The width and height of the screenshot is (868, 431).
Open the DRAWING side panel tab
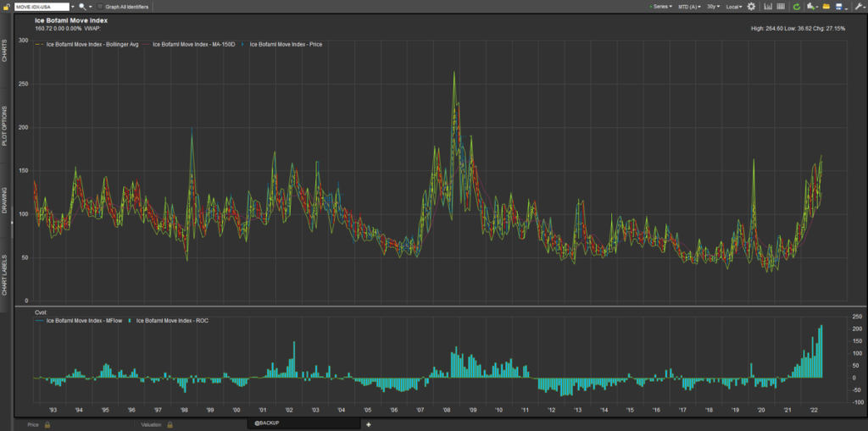click(4, 201)
